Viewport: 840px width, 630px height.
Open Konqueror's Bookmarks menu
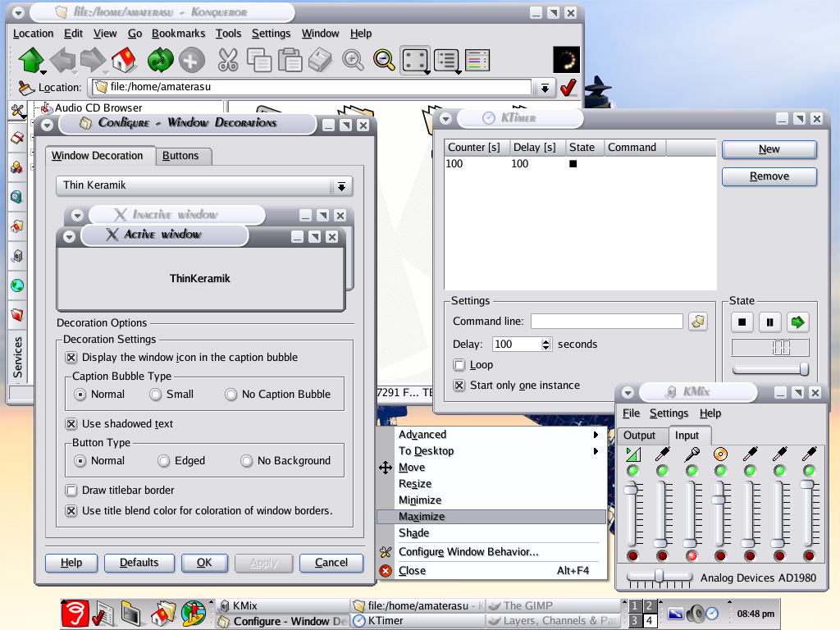[x=178, y=33]
